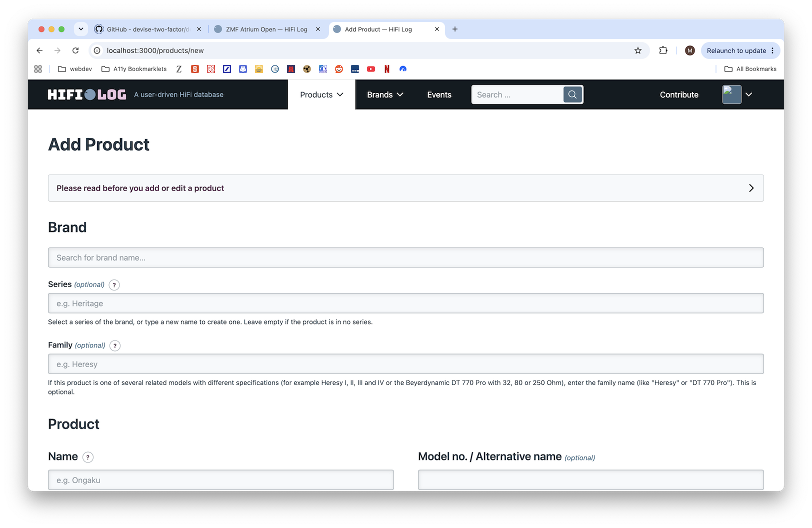
Task: Click the HiFi Log logo
Action: click(x=87, y=94)
